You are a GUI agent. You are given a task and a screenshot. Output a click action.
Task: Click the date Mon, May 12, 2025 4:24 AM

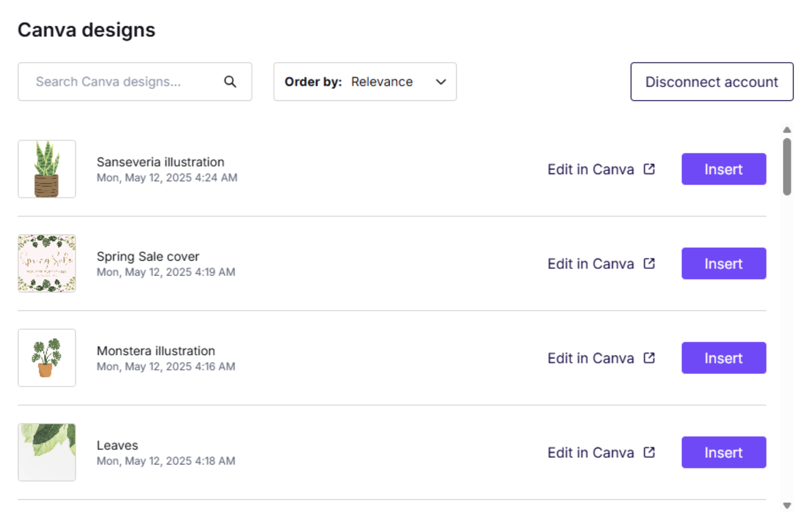point(167,178)
